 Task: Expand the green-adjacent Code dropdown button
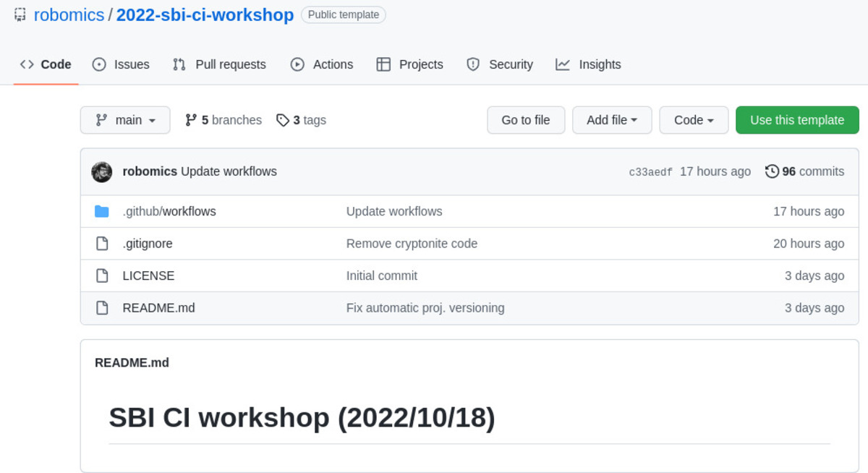[694, 120]
